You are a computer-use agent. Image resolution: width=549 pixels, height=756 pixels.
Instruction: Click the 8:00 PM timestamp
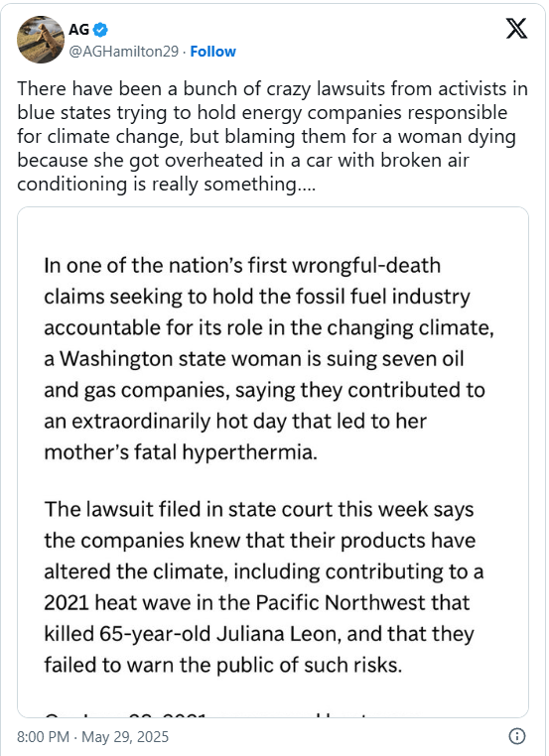(43, 737)
